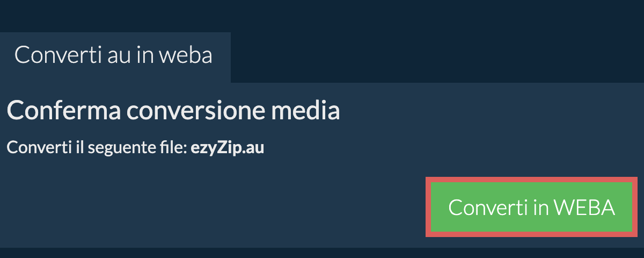
Task: Click the word Converti in the tab title
Action: [x=55, y=56]
